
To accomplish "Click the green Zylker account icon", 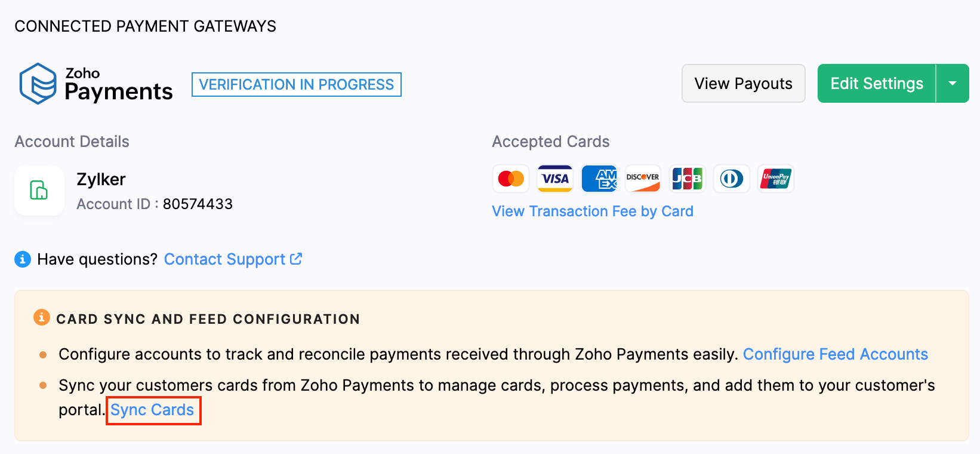I will (39, 191).
